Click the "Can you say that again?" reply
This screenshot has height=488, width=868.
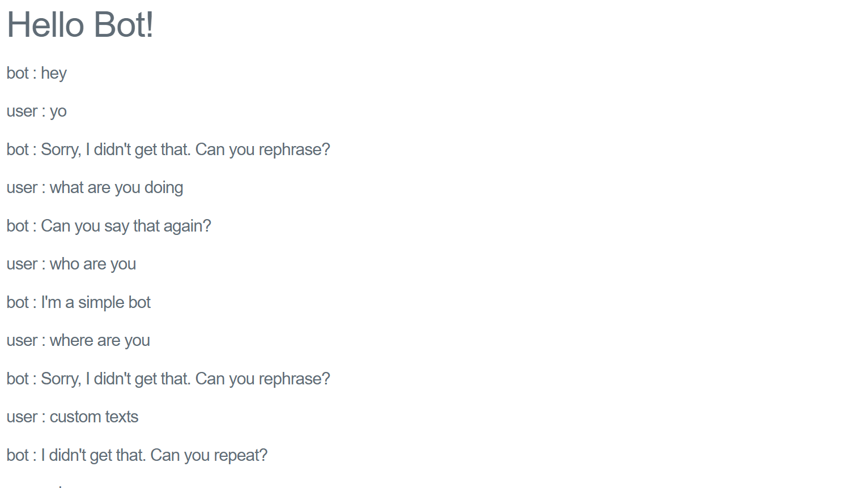109,226
